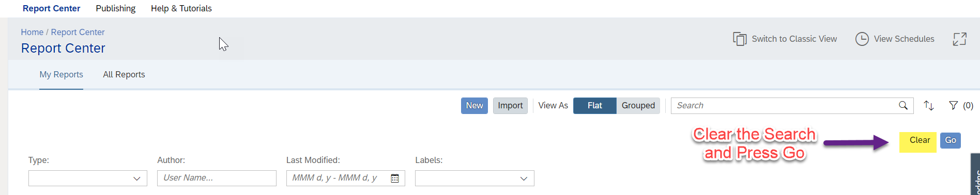Select the Flat view toggle
Viewport: 980px width, 195px height.
click(594, 105)
